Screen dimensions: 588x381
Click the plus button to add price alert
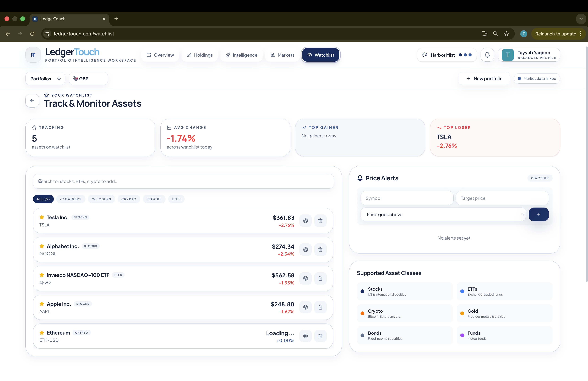(x=538, y=214)
